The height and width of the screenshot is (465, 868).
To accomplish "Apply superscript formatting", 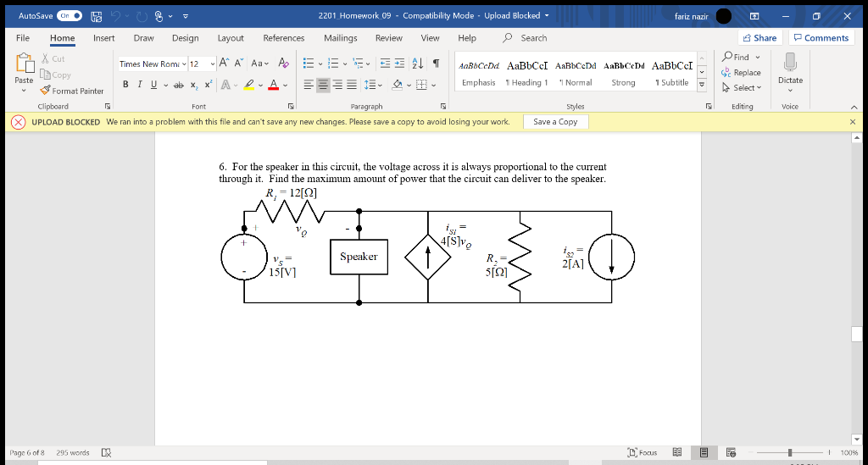I will (x=209, y=85).
